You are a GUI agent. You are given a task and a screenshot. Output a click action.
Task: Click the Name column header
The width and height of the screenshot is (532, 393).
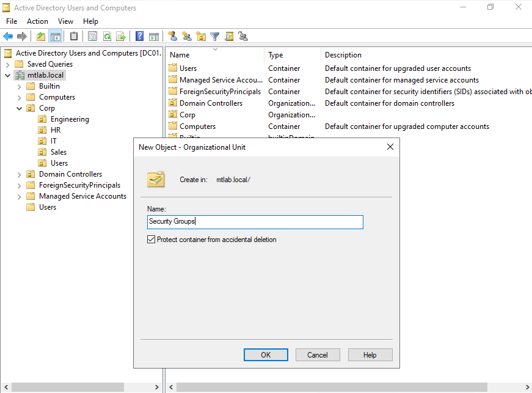[216, 55]
